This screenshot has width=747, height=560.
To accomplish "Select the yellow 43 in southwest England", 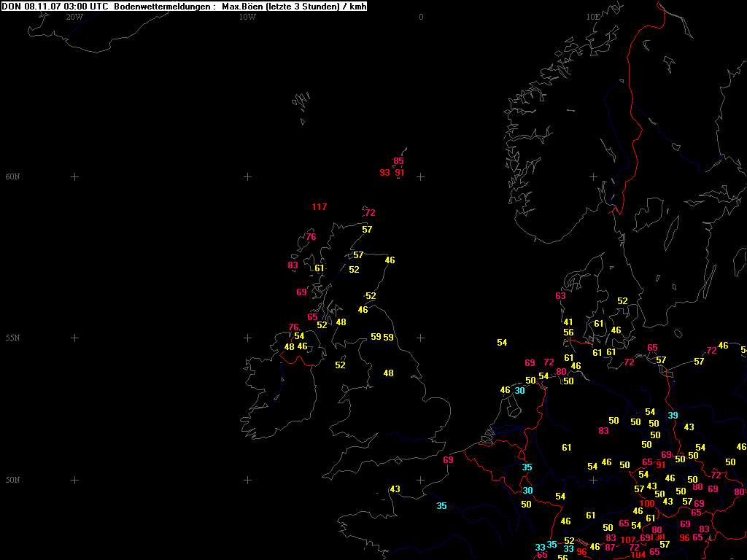I will click(x=395, y=489).
